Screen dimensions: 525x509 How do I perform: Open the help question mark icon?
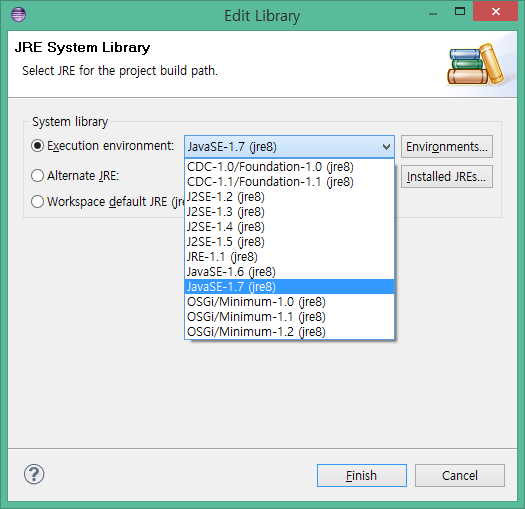tap(34, 474)
